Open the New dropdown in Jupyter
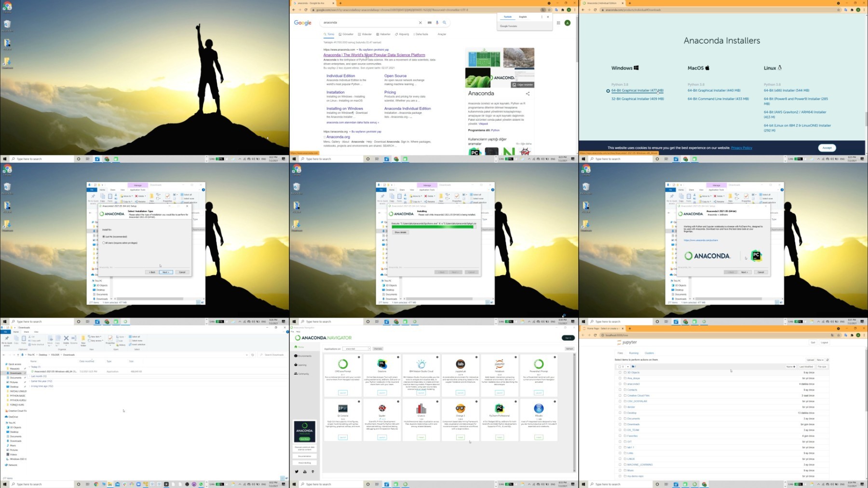Image resolution: width=868 pixels, height=488 pixels. (820, 360)
